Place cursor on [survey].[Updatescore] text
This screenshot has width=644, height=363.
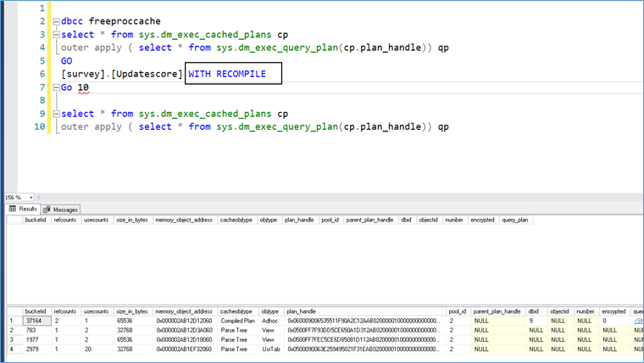point(121,74)
